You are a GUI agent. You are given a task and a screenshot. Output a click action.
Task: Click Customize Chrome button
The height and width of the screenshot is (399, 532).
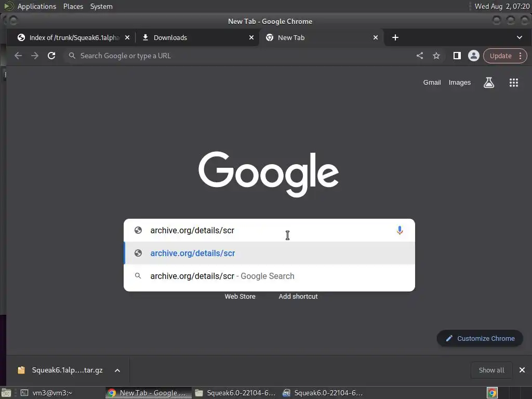click(480, 339)
